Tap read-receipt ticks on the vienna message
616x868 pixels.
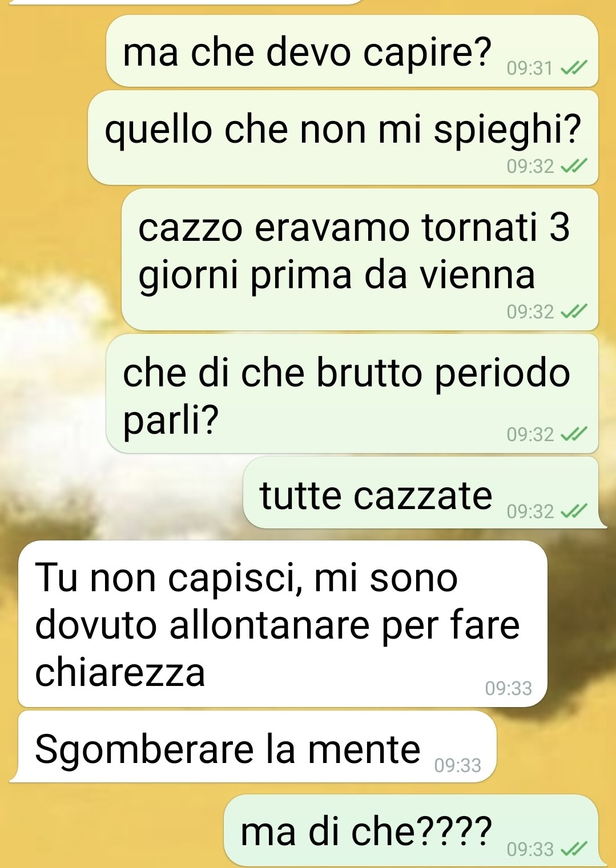573,312
